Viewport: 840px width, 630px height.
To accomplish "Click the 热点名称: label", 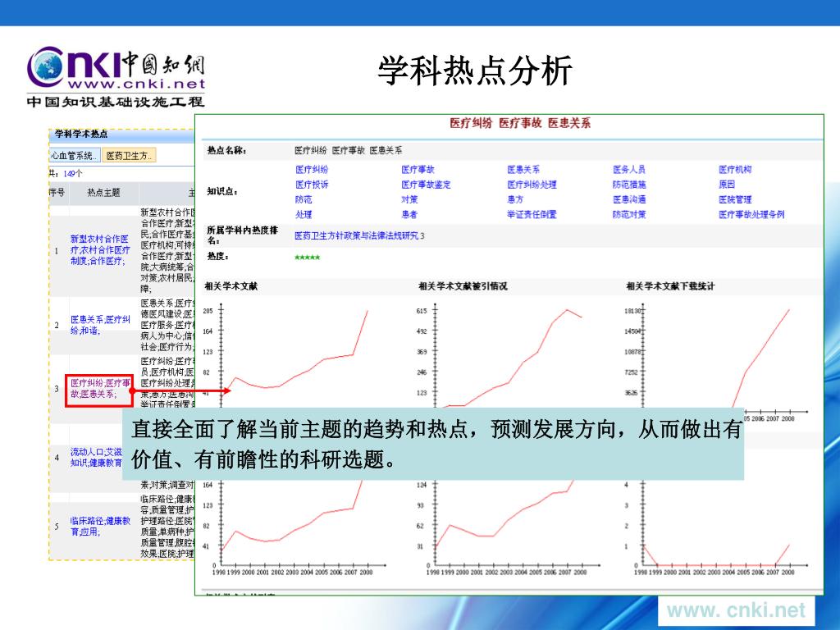I will [226, 151].
